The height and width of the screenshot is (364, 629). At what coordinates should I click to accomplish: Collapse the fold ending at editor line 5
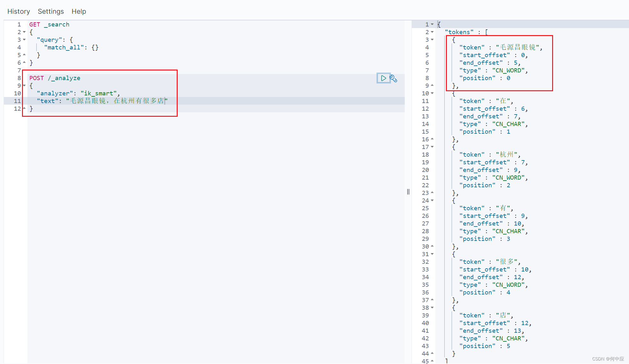(24, 55)
